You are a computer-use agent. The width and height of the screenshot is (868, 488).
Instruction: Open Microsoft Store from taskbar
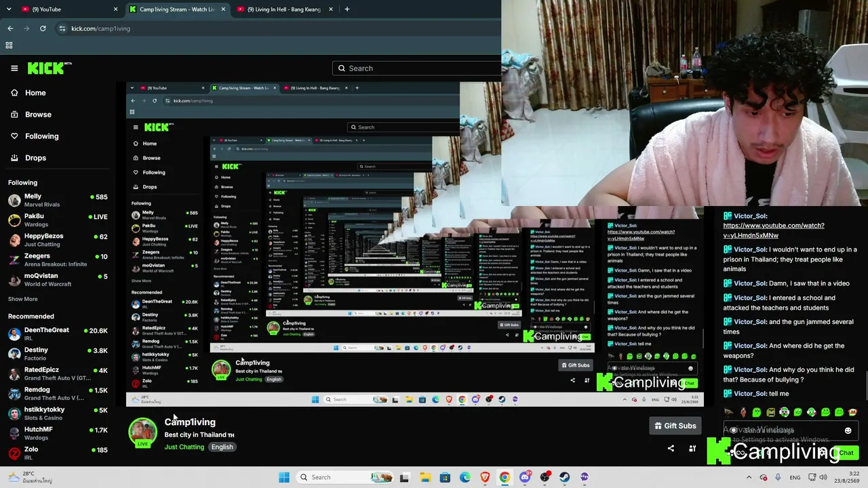[x=445, y=477]
